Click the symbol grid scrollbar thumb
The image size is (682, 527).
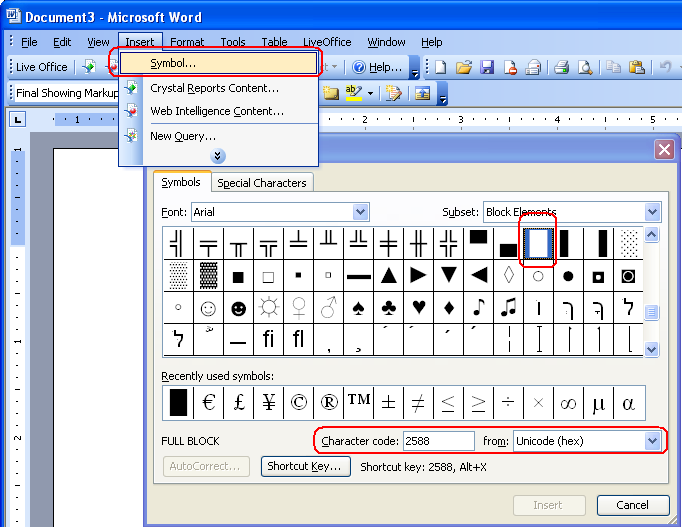(651, 312)
